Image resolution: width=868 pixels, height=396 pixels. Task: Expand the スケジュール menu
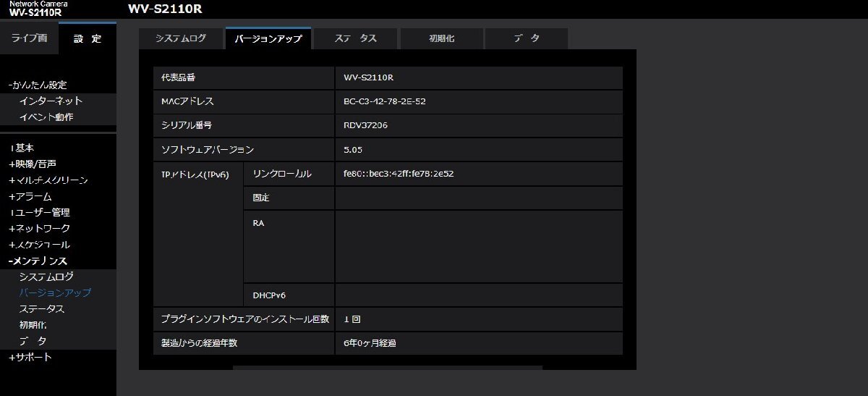39,245
